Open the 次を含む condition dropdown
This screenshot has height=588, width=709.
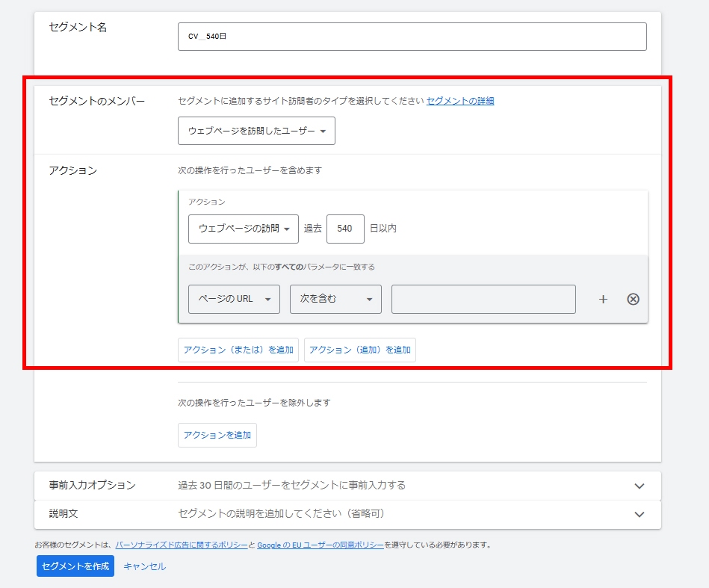click(x=335, y=299)
